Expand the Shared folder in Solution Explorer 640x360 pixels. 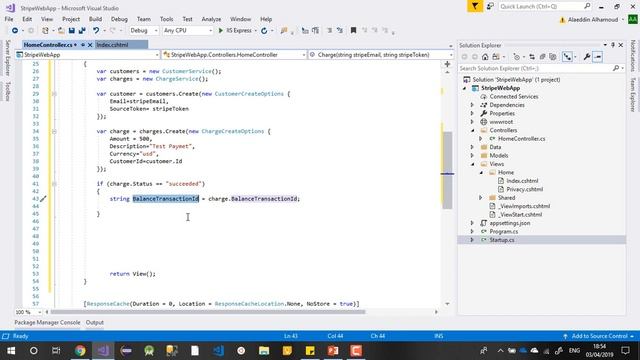[x=481, y=198]
